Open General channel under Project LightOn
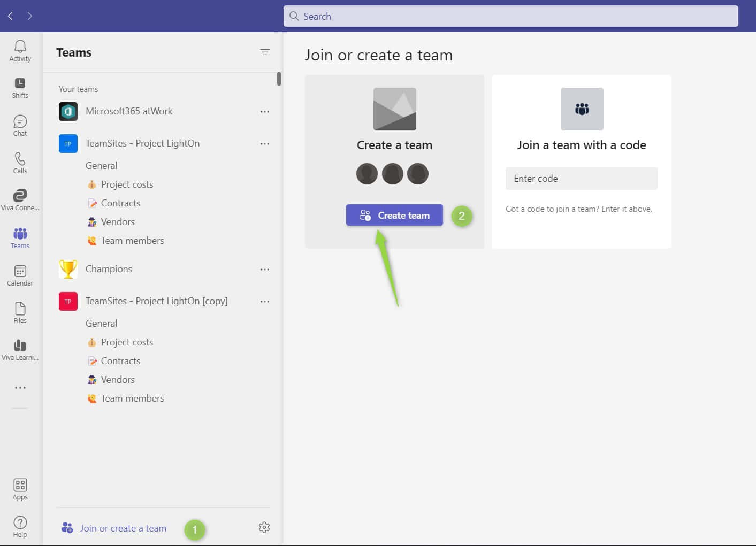 point(101,166)
